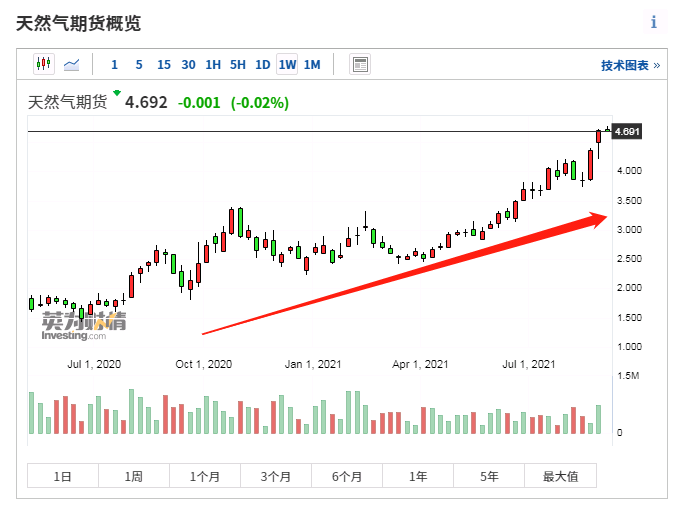Choose the 15-minute interval
The image size is (681, 511).
[164, 65]
